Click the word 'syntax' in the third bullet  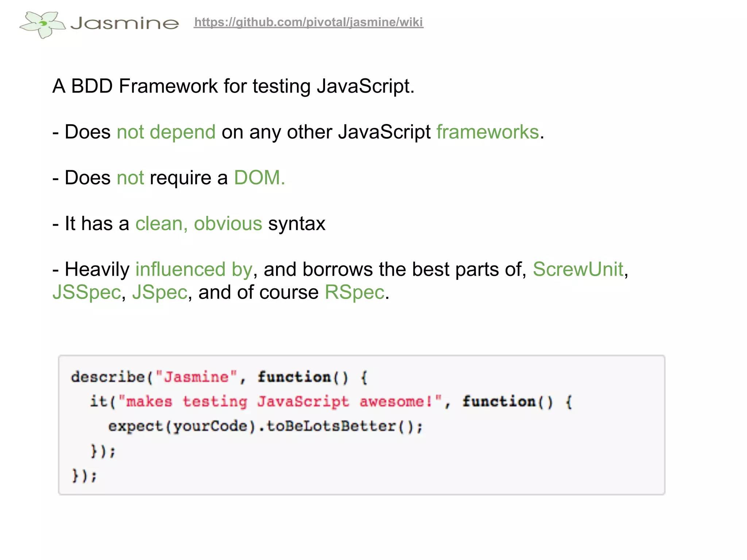click(297, 223)
